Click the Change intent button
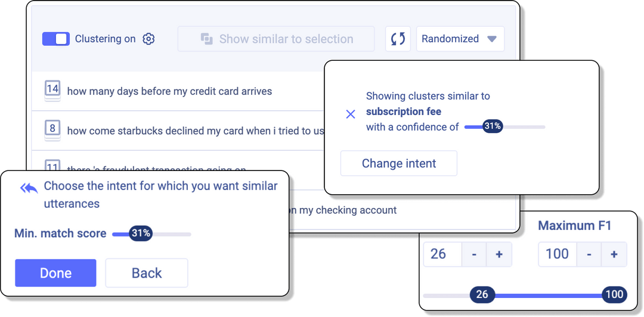 399,163
